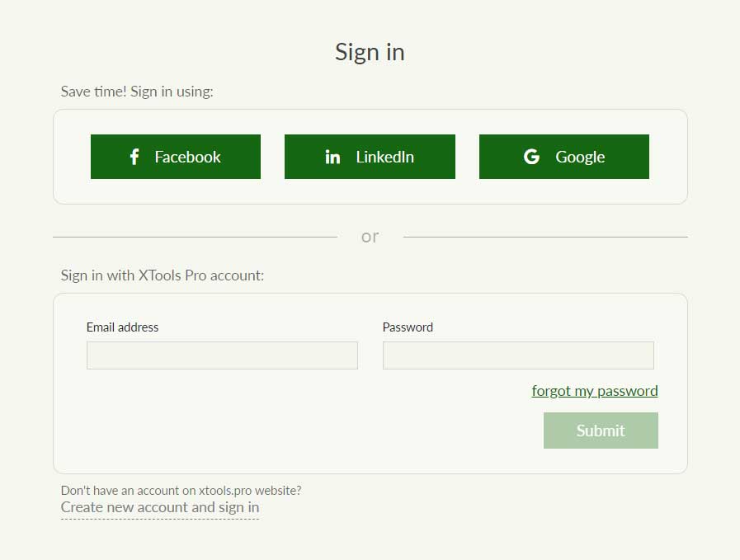This screenshot has height=560, width=740.
Task: Click the LinkedIn 'in' logo icon
Action: click(332, 157)
